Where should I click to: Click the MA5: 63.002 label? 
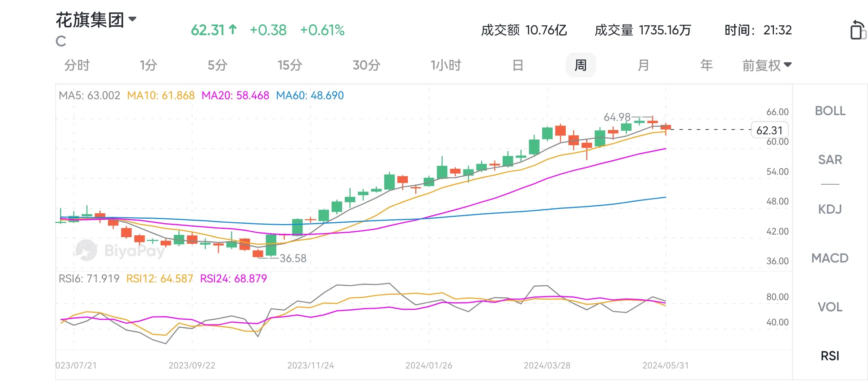coord(89,96)
